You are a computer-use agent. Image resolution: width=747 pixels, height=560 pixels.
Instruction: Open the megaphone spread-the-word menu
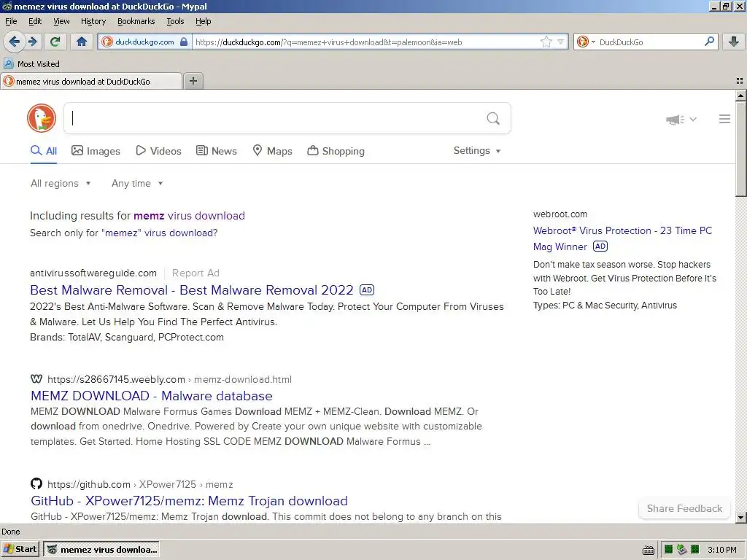[x=681, y=119]
